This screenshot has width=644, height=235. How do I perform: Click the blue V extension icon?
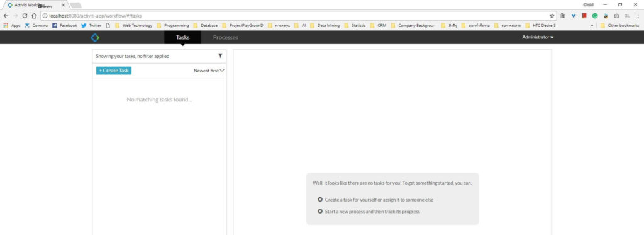coord(574,16)
